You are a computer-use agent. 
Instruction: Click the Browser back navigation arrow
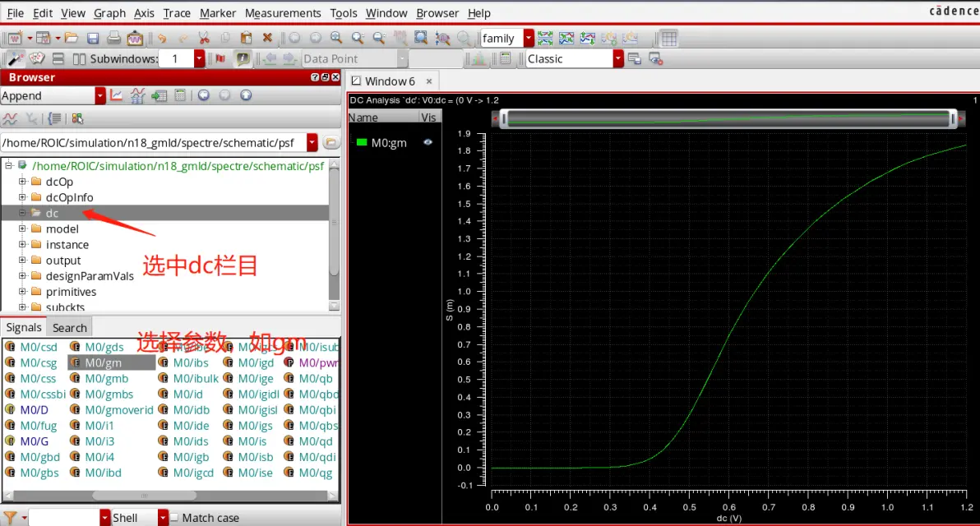[204, 95]
